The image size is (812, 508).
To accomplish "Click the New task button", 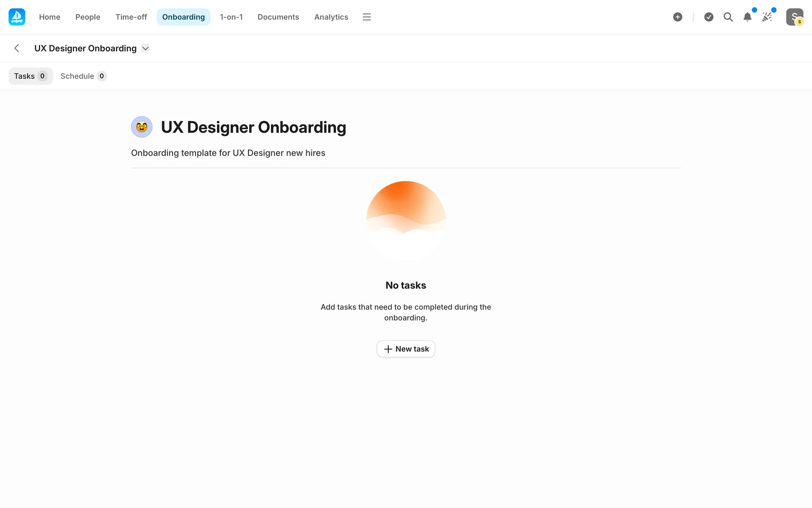I will [406, 349].
